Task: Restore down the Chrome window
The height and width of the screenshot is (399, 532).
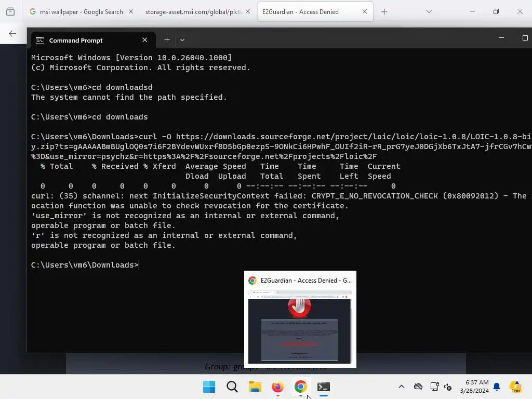Action: click(496, 11)
